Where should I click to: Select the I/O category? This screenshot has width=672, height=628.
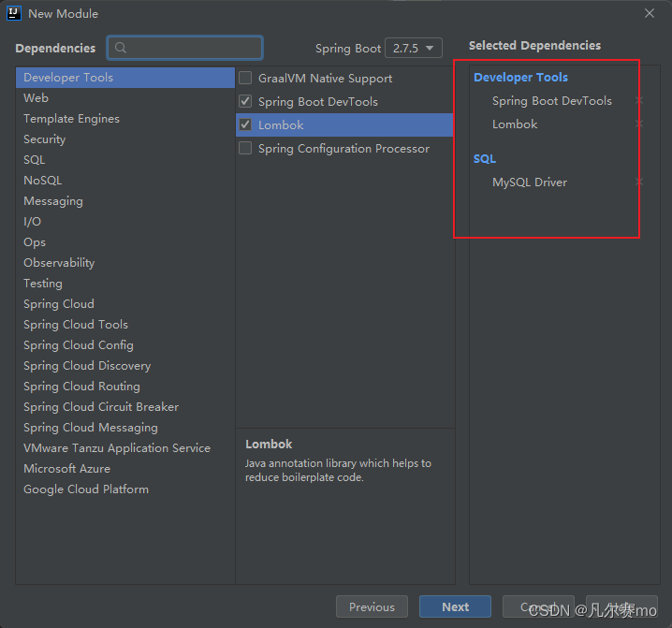(125, 222)
